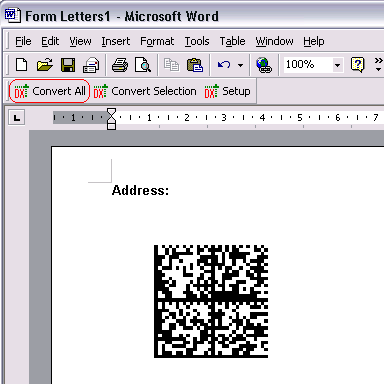Save the document with the floppy disk icon
The height and width of the screenshot is (384, 384).
68,65
